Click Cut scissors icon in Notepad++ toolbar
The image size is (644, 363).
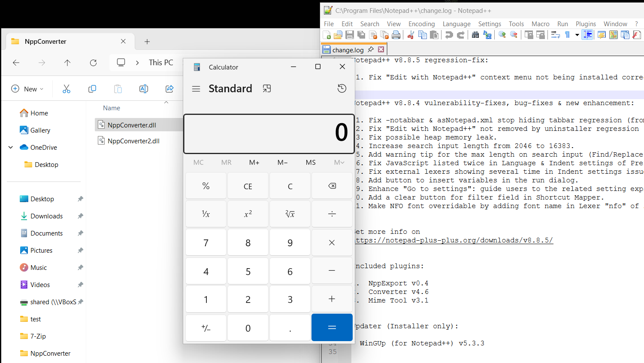click(411, 35)
